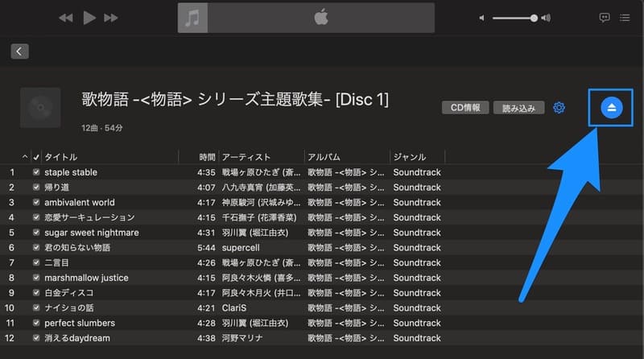Viewport: 644px width, 359px height.
Task: Click the eject CD button
Action: pyautogui.click(x=611, y=108)
